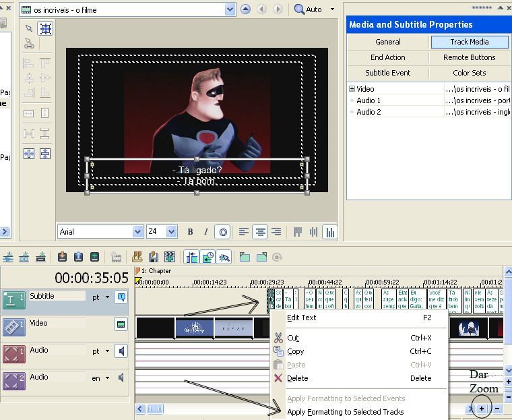Click the green plus insert subtitle icon
This screenshot has width=512, height=420.
tap(95, 257)
